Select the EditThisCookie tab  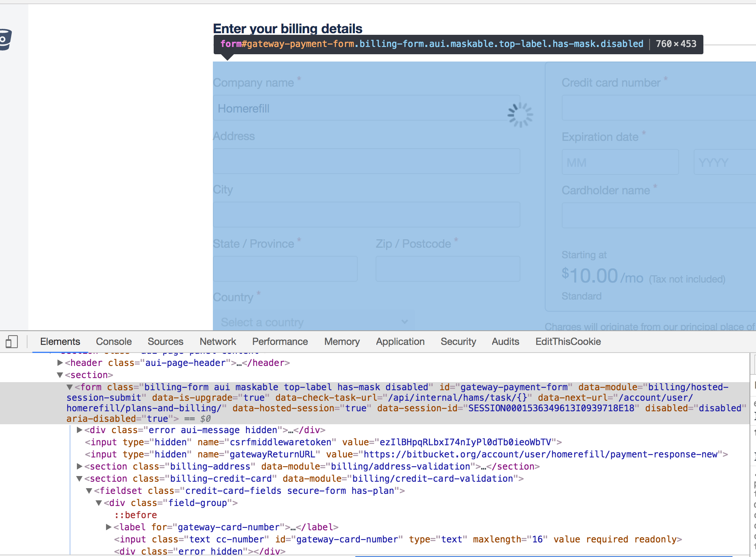click(568, 342)
